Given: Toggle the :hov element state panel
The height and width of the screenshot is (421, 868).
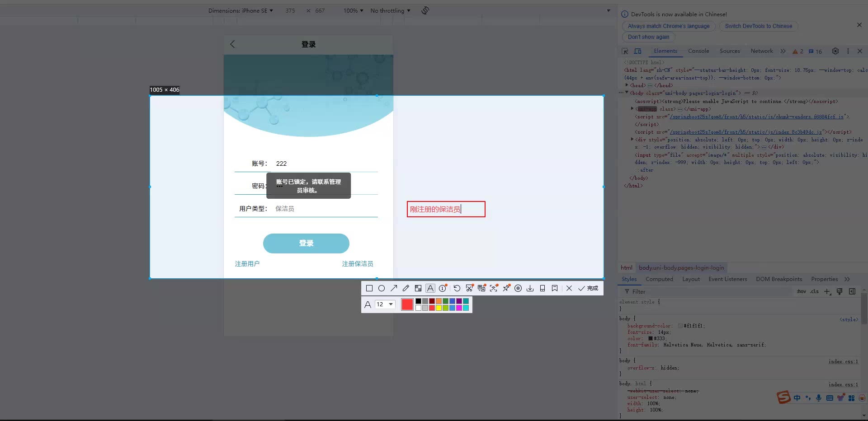Looking at the screenshot, I should (x=801, y=292).
